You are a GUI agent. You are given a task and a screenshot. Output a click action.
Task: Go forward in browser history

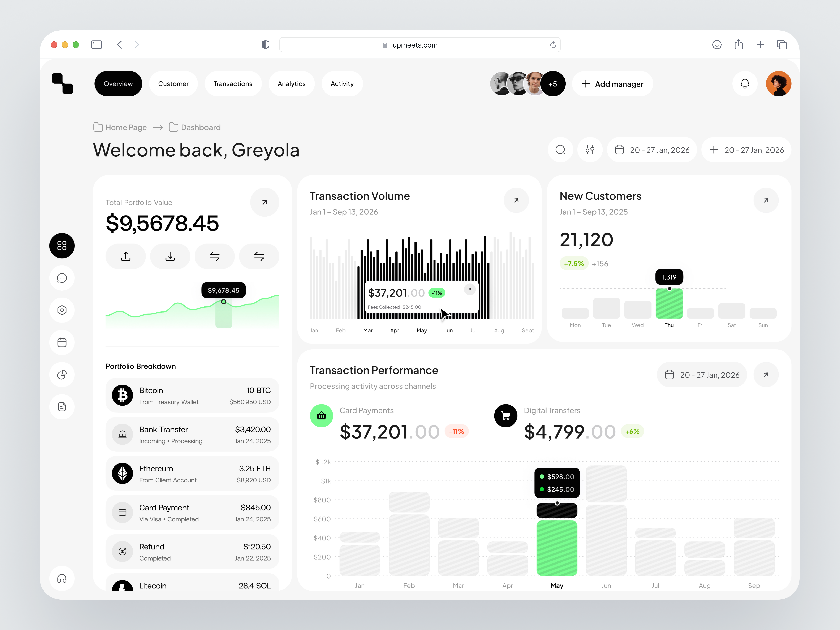[137, 45]
